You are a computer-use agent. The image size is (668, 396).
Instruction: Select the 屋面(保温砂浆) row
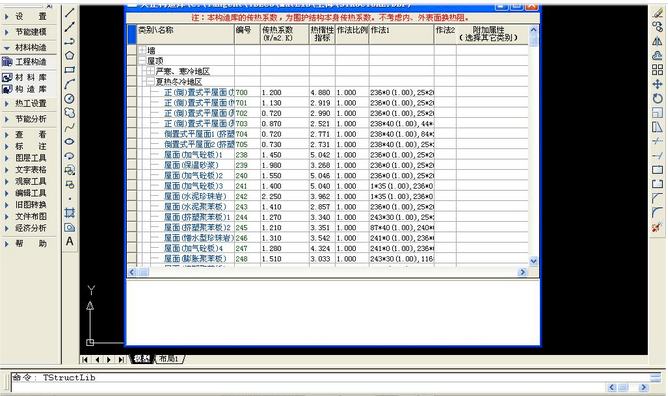[x=328, y=165]
